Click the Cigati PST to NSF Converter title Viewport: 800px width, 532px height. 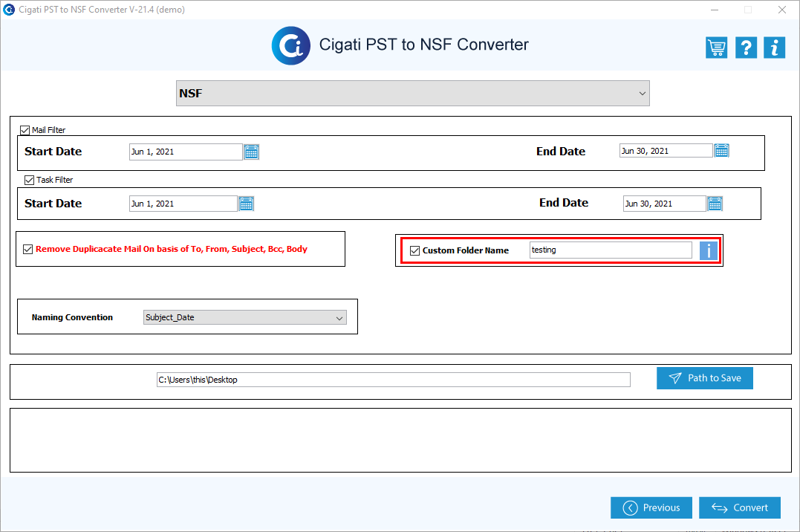(423, 45)
